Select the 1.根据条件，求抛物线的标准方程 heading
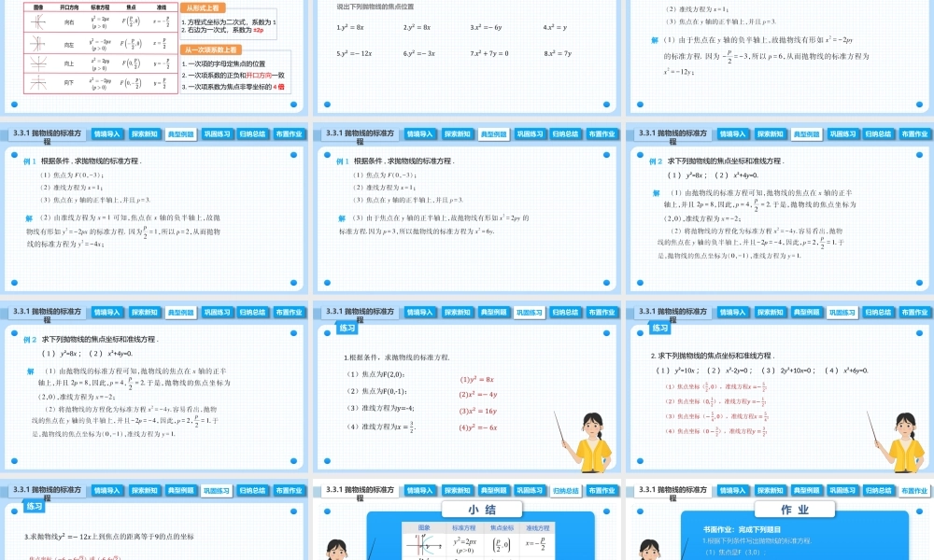The image size is (934, 560). click(396, 357)
